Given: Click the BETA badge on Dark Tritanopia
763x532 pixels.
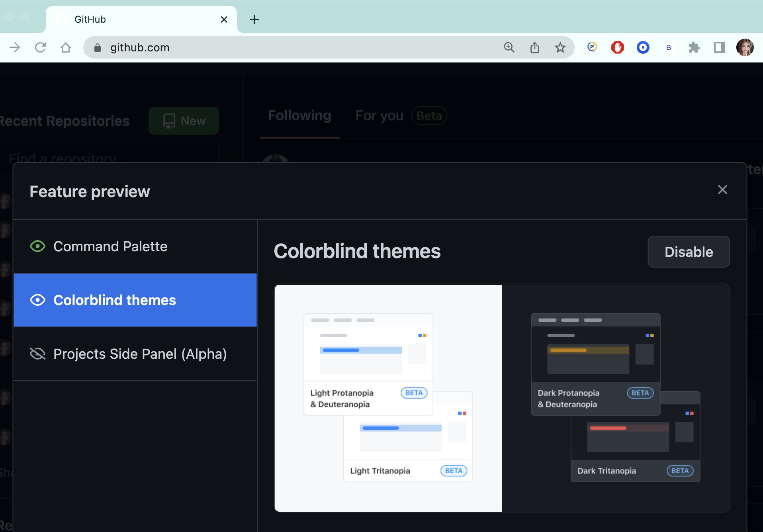Looking at the screenshot, I should (x=680, y=471).
